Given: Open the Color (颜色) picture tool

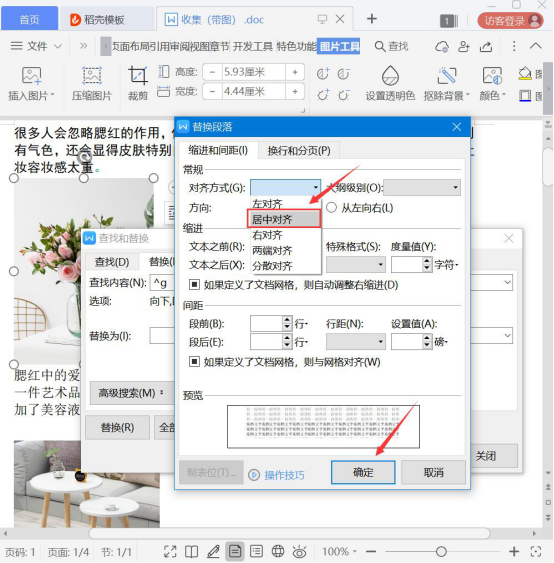Looking at the screenshot, I should (x=492, y=76).
